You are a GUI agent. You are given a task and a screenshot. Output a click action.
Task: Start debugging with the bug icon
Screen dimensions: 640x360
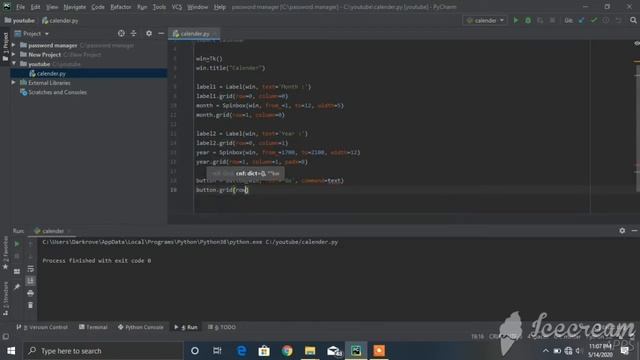[x=528, y=20]
